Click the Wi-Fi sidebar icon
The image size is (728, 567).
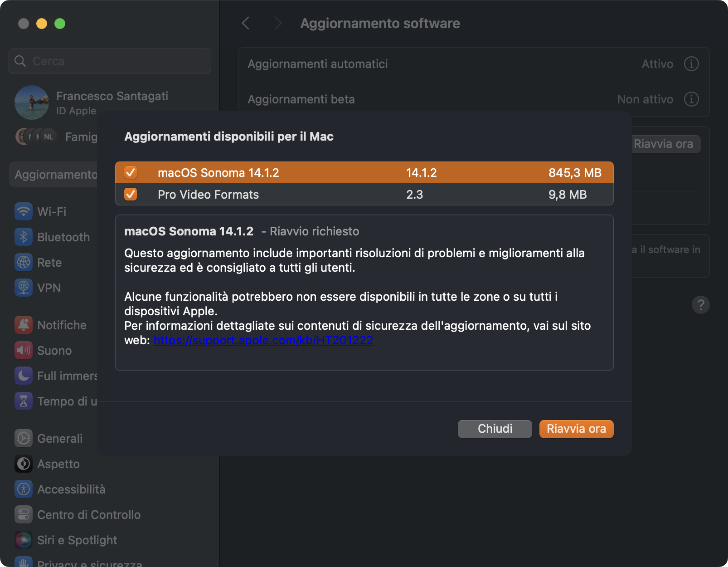(24, 211)
